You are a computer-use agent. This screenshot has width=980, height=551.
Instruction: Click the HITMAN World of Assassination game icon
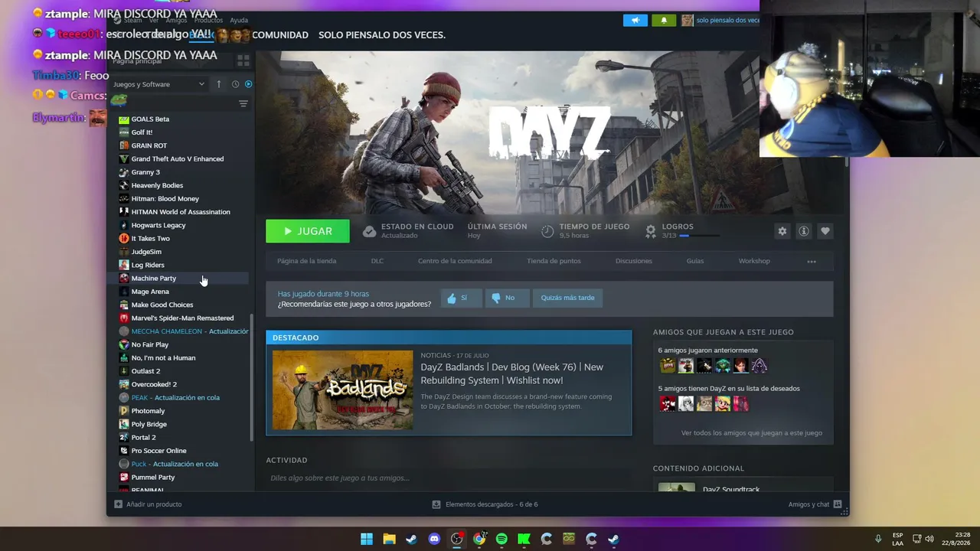click(x=124, y=212)
